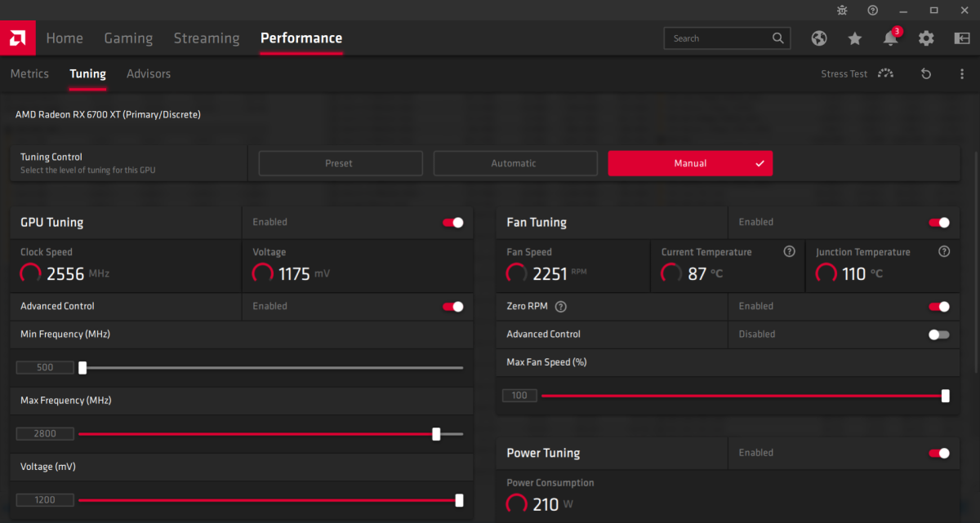The height and width of the screenshot is (523, 980).
Task: Click the Clock Speed gauge icon
Action: click(x=30, y=273)
